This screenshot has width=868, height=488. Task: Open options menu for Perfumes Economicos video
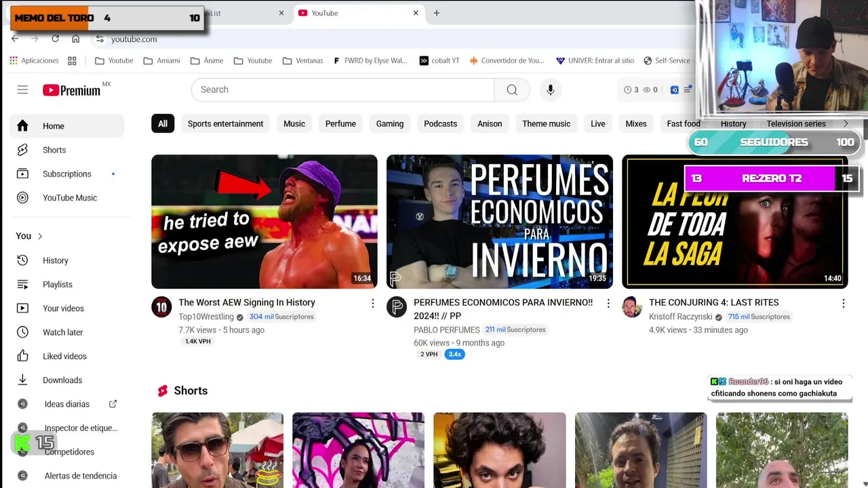608,303
